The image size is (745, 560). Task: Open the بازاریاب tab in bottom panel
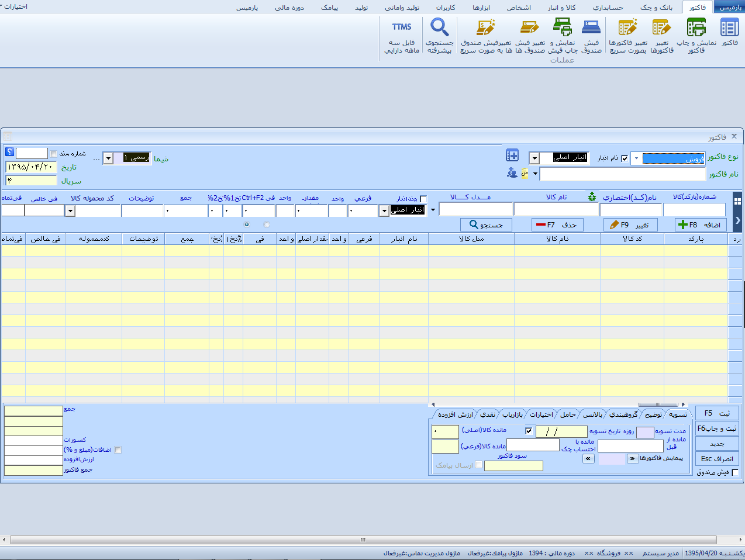tap(512, 414)
